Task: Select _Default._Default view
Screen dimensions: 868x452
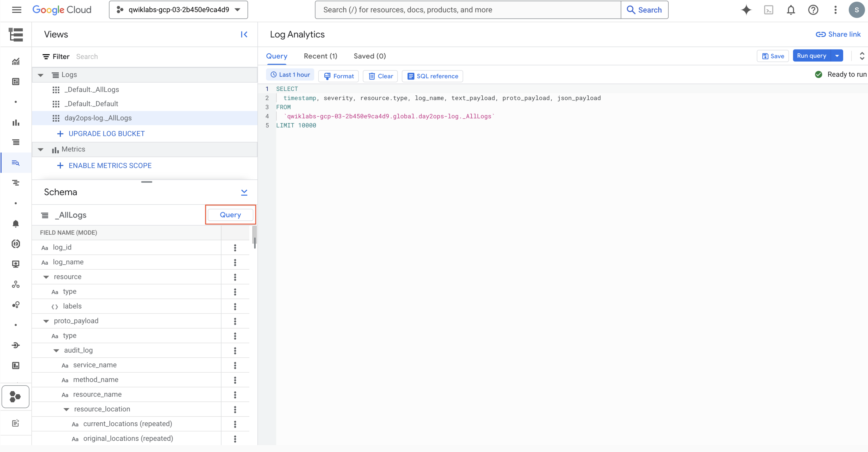Action: click(144, 104)
